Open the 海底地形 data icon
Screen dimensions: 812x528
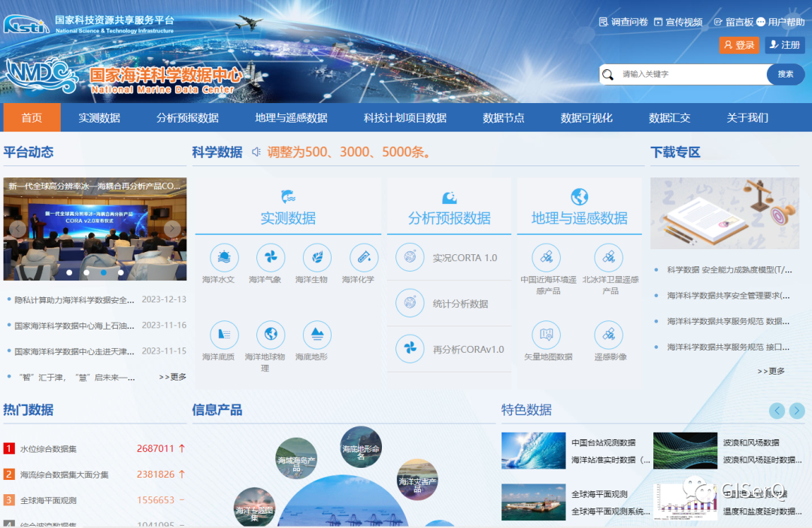(317, 335)
